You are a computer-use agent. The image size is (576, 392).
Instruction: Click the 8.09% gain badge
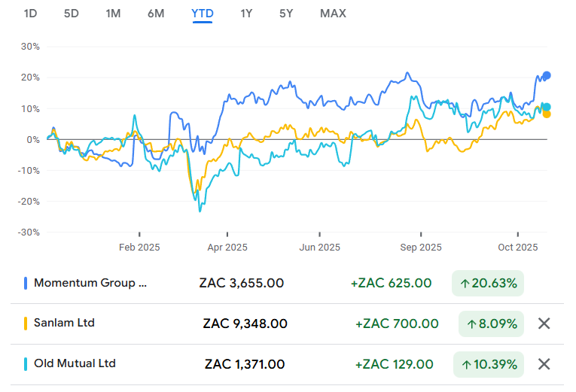click(x=492, y=324)
